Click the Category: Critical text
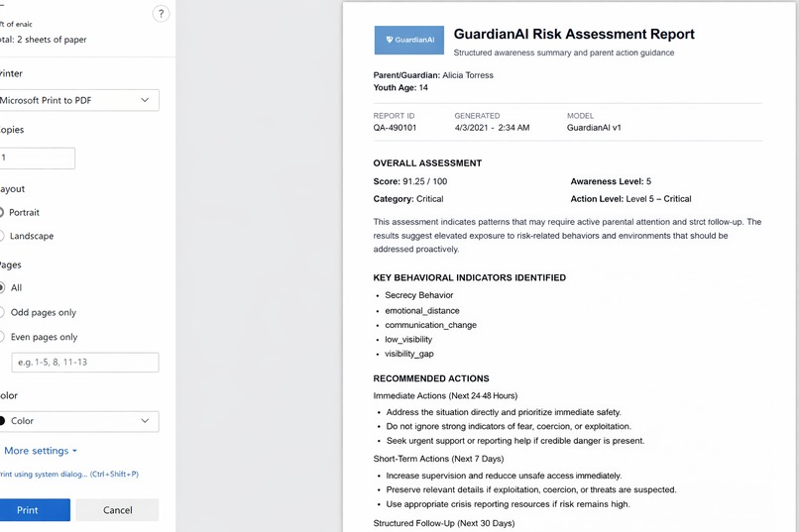The height and width of the screenshot is (532, 799). pos(408,199)
